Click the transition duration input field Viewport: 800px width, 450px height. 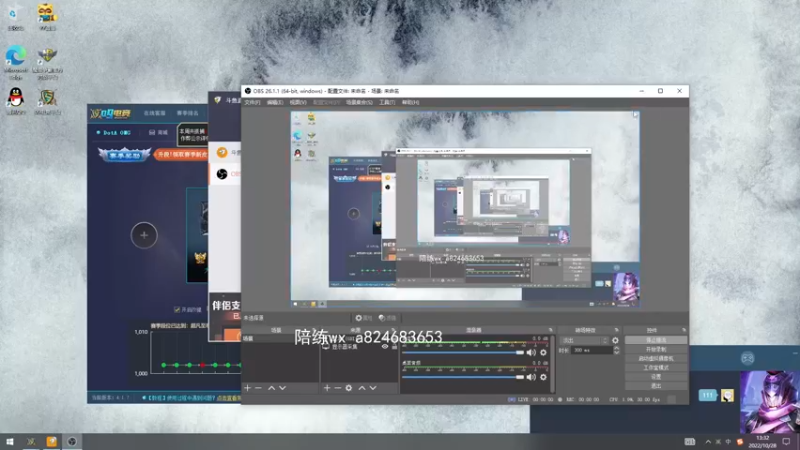pyautogui.click(x=591, y=351)
